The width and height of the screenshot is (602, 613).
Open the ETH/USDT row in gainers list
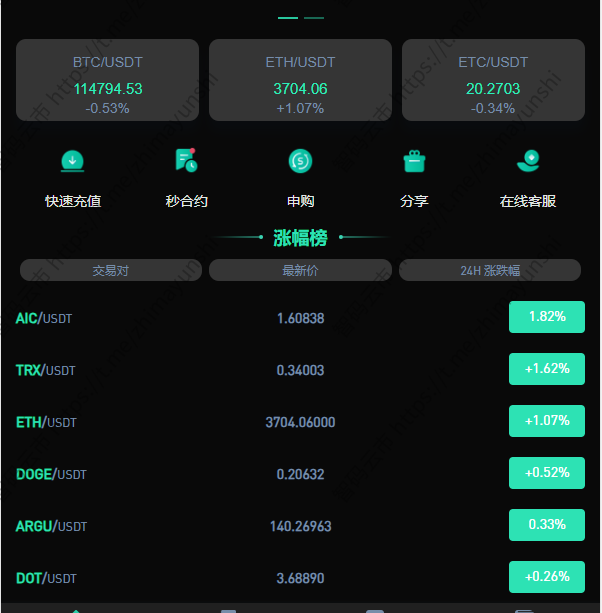300,422
